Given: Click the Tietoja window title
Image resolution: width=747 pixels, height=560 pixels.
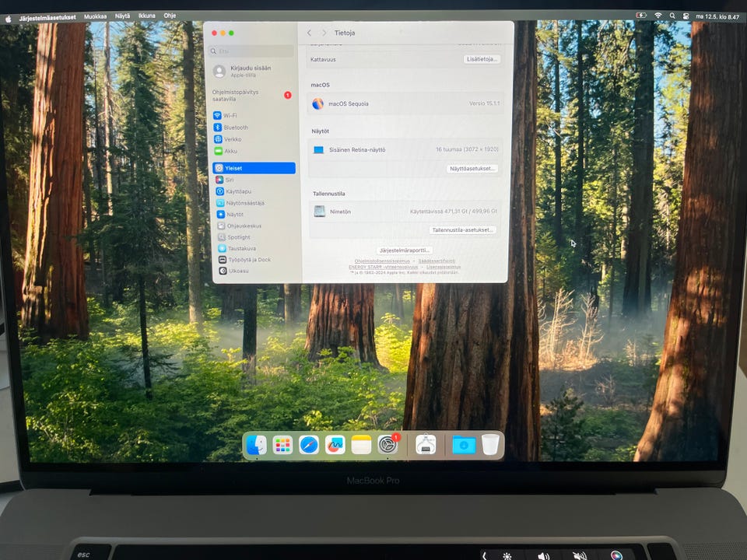Looking at the screenshot, I should tap(345, 33).
